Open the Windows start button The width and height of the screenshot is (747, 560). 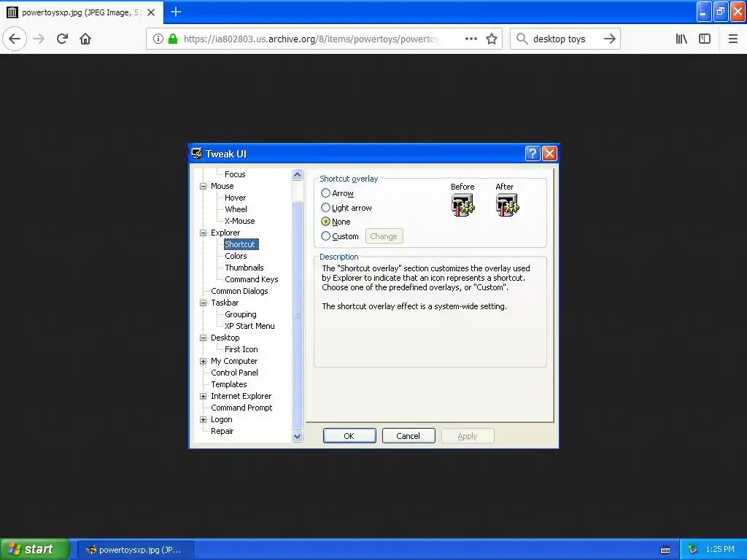click(34, 549)
